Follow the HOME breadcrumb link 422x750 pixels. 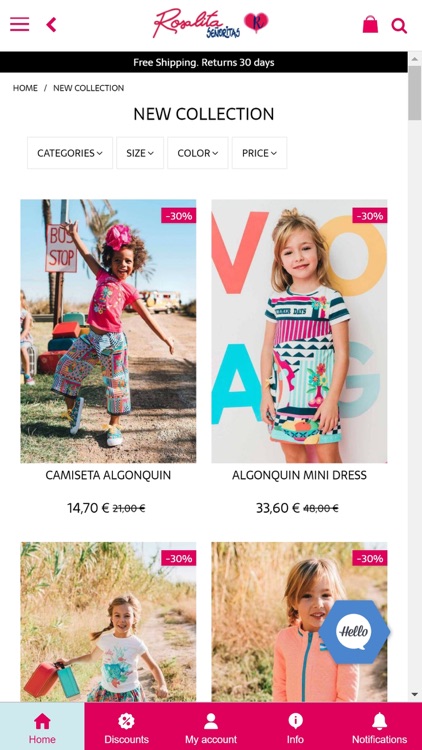[x=25, y=88]
